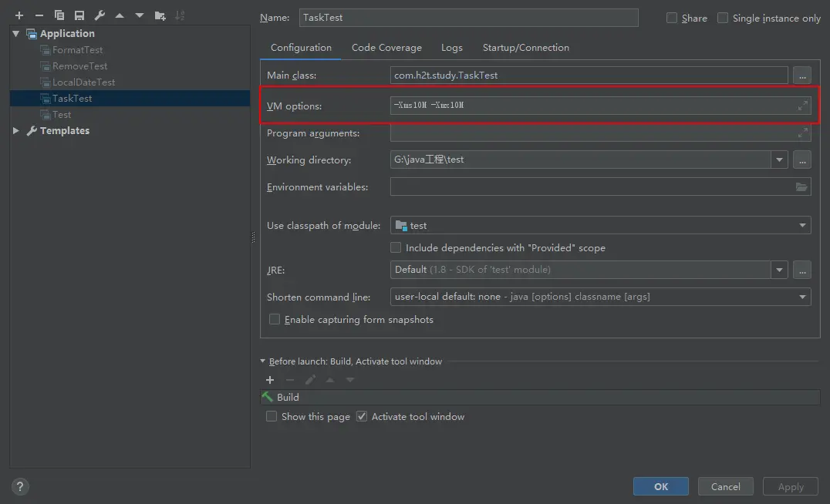Toggle the Single instance only checkbox
830x504 pixels.
coord(723,18)
